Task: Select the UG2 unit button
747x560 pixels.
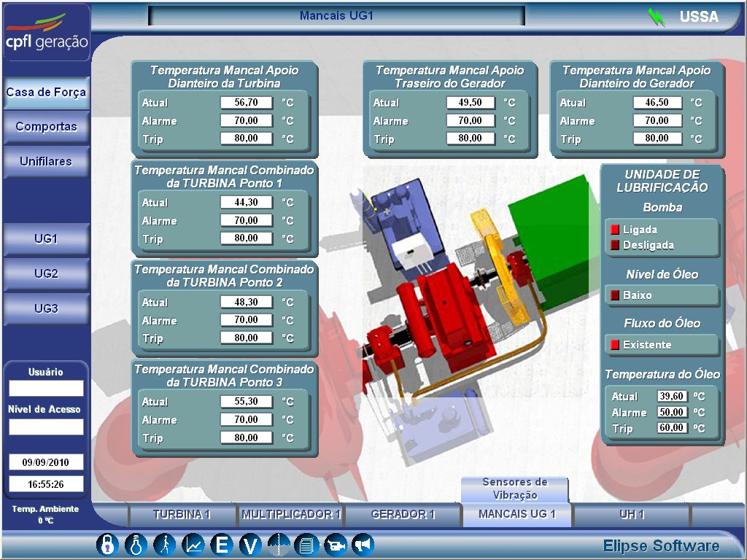Action: (x=46, y=273)
